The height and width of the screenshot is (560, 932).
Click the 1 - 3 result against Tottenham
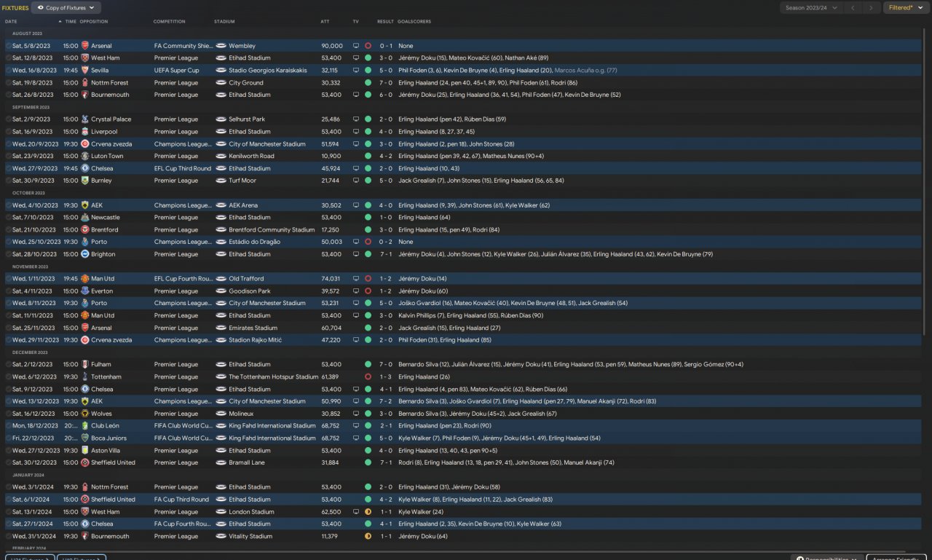coord(386,377)
